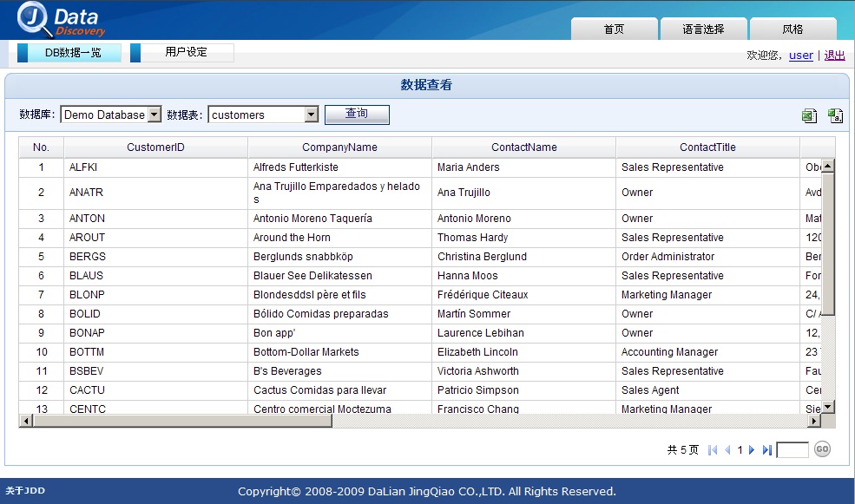The height and width of the screenshot is (504, 855).
Task: Go to the next page arrow
Action: tap(752, 450)
